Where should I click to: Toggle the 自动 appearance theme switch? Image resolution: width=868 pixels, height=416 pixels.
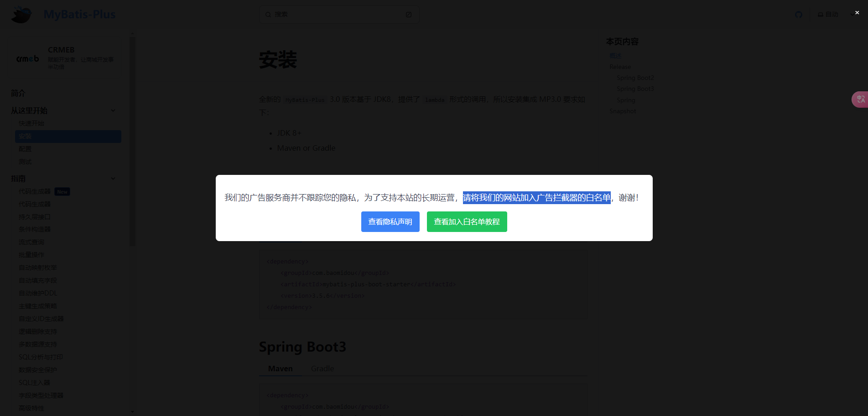(x=832, y=14)
